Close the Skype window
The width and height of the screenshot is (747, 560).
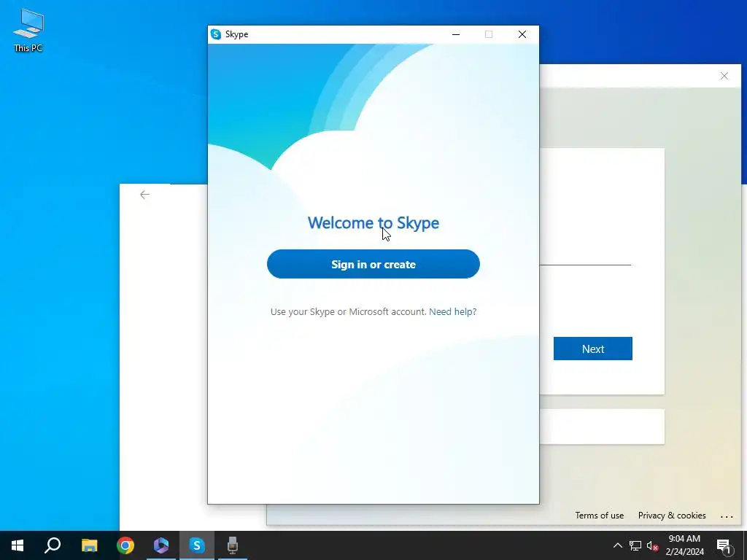click(x=522, y=34)
